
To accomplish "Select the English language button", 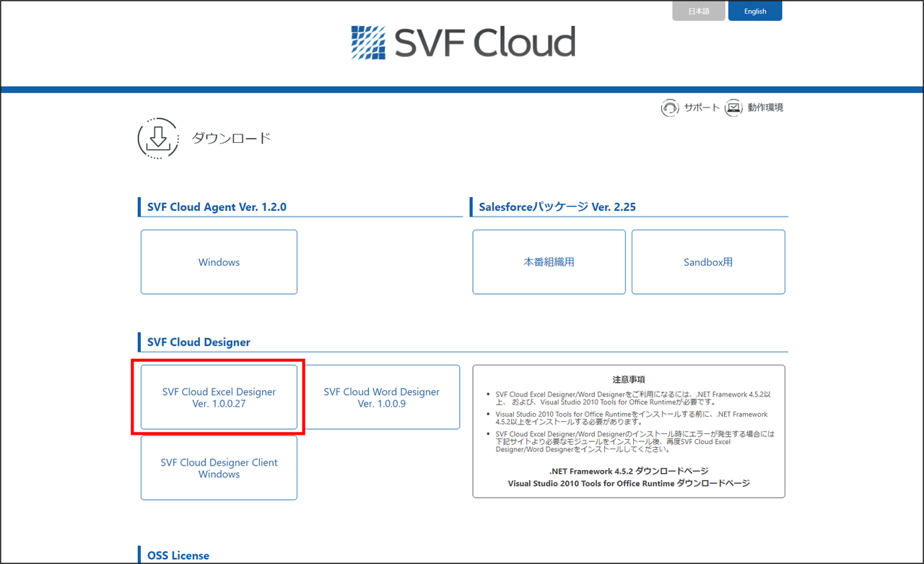I will pyautogui.click(x=755, y=11).
